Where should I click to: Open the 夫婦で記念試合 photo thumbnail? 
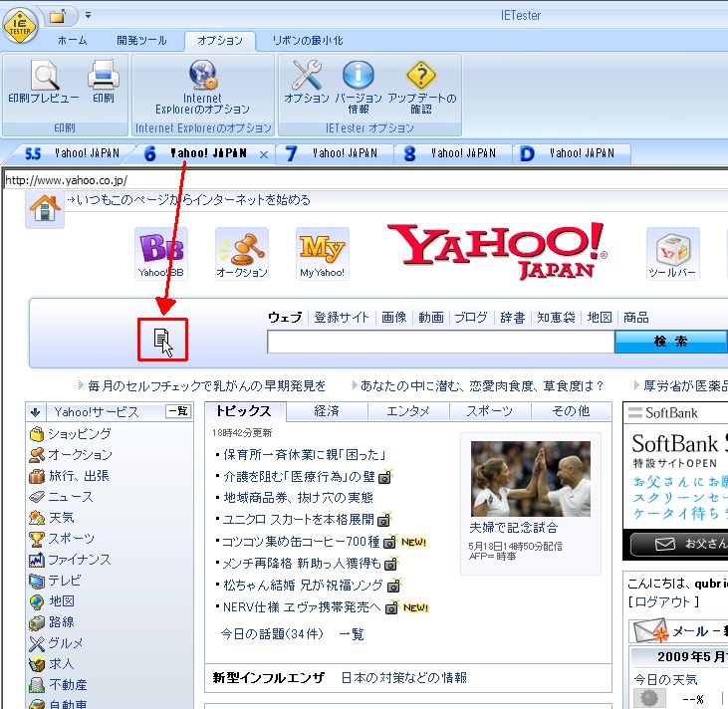(x=531, y=479)
